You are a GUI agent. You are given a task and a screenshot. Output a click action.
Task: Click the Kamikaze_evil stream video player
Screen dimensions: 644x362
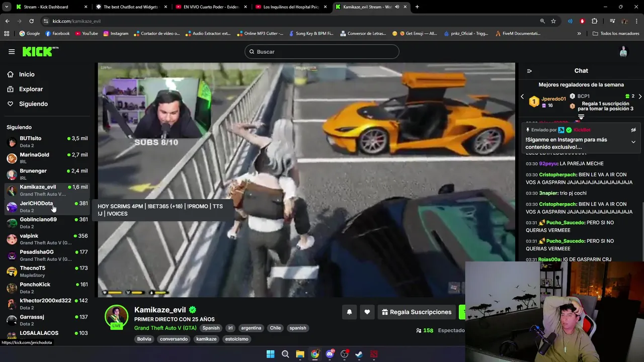306,180
